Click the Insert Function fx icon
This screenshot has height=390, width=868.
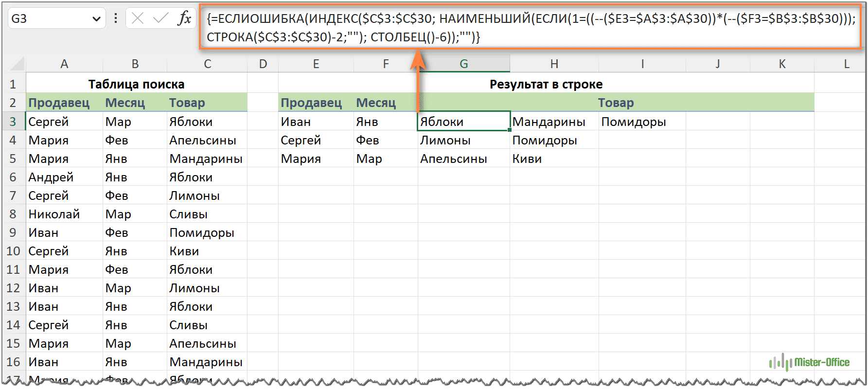(x=184, y=18)
